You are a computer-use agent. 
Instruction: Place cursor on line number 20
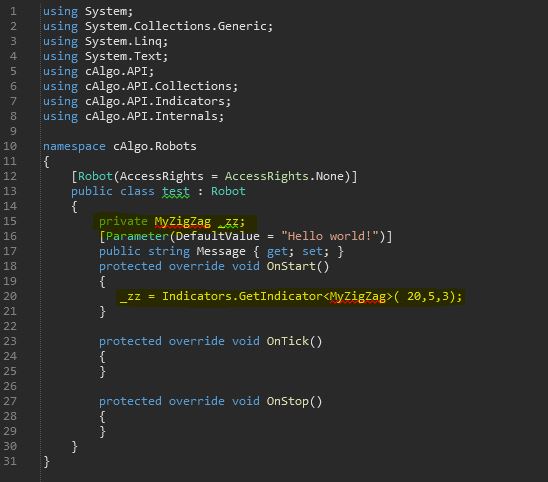pyautogui.click(x=10, y=296)
